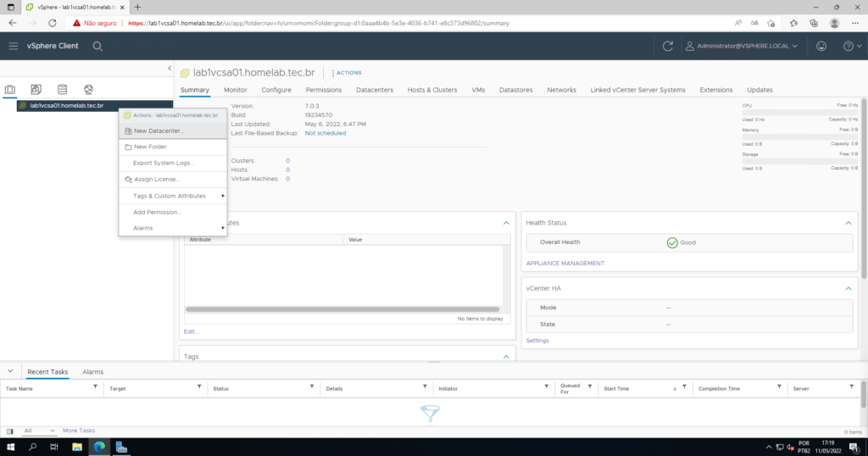Viewport: 868px width, 456px height.
Task: Collapse the Tags panel
Action: tap(506, 357)
